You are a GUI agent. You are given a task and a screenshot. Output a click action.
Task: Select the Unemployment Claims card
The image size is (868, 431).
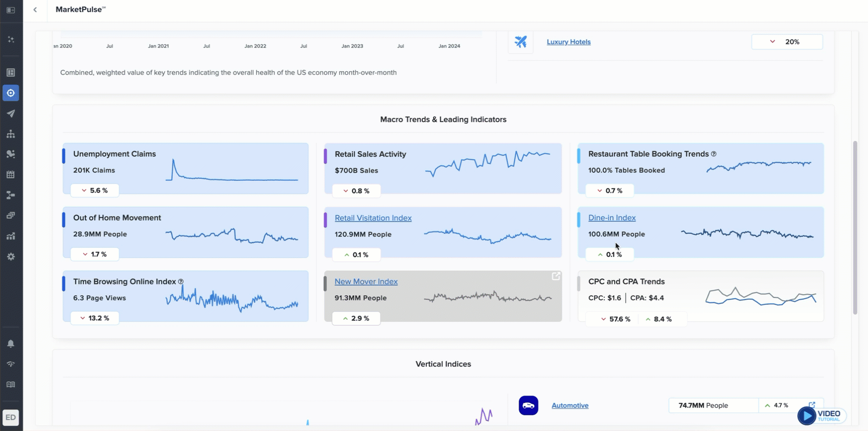tap(185, 169)
